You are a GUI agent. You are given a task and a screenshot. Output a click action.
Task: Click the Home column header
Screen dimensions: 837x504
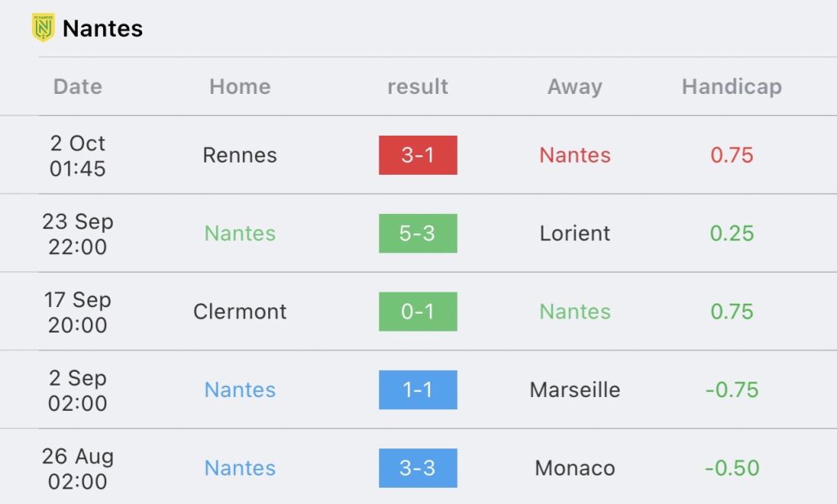(239, 87)
